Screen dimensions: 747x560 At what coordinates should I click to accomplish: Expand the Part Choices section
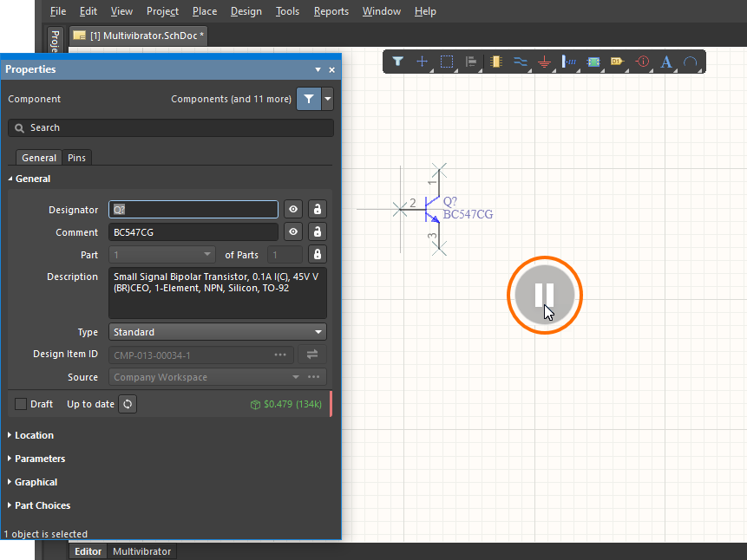43,505
